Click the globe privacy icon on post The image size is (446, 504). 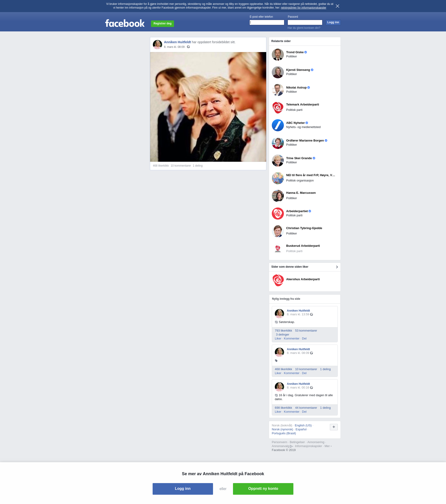click(x=188, y=47)
